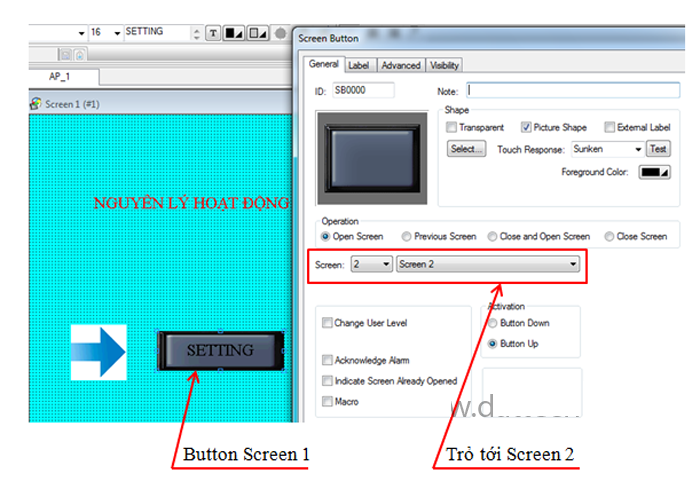This screenshot has height=497, width=700.
Task: Open the black fill color toolbar picker
Action: [x=233, y=33]
